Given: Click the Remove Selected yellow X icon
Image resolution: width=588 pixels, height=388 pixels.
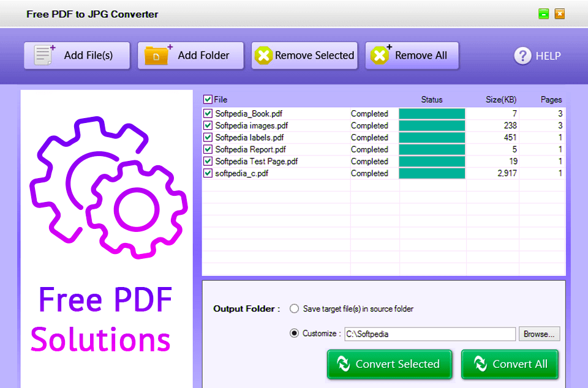Looking at the screenshot, I should [263, 55].
